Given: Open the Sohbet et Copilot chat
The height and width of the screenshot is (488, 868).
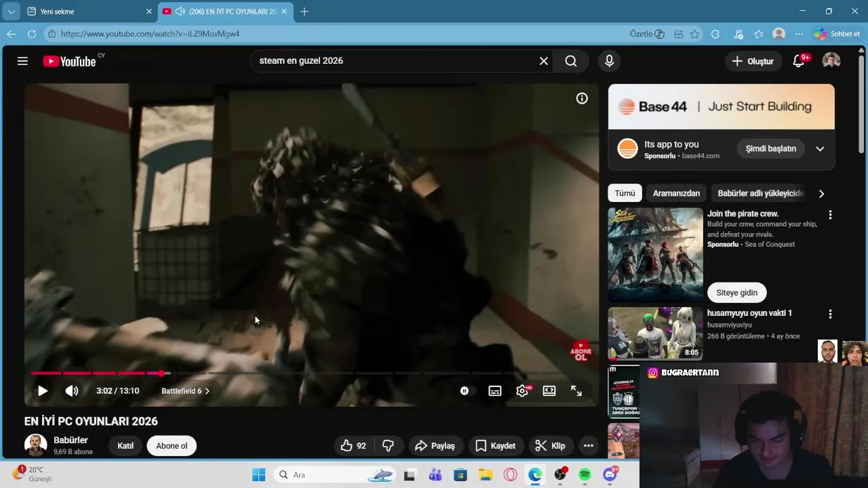Looking at the screenshot, I should [838, 34].
